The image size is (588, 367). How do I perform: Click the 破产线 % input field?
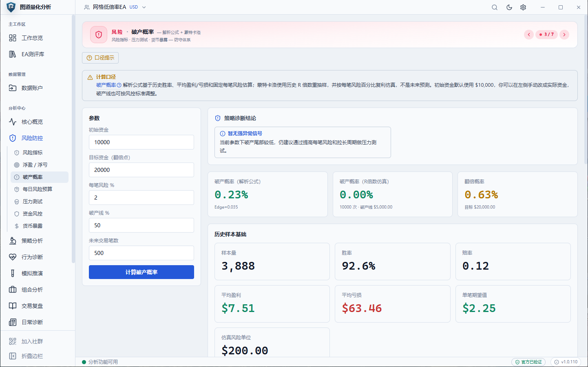[x=141, y=225]
